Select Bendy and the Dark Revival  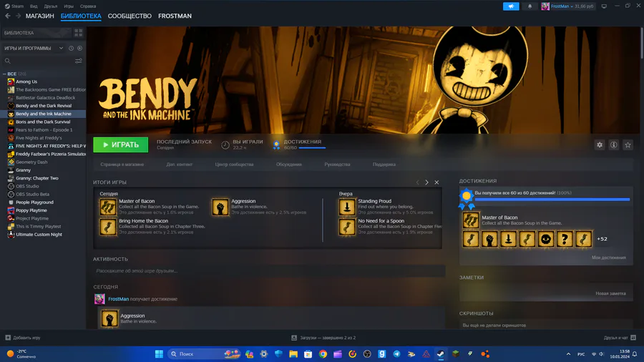[x=43, y=105]
